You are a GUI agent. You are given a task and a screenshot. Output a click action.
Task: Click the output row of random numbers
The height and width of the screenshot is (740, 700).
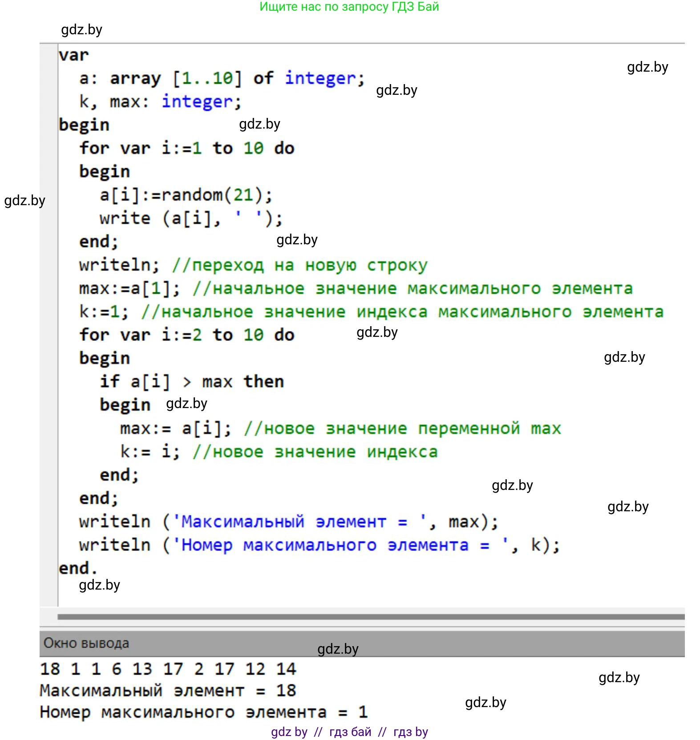pos(168,669)
